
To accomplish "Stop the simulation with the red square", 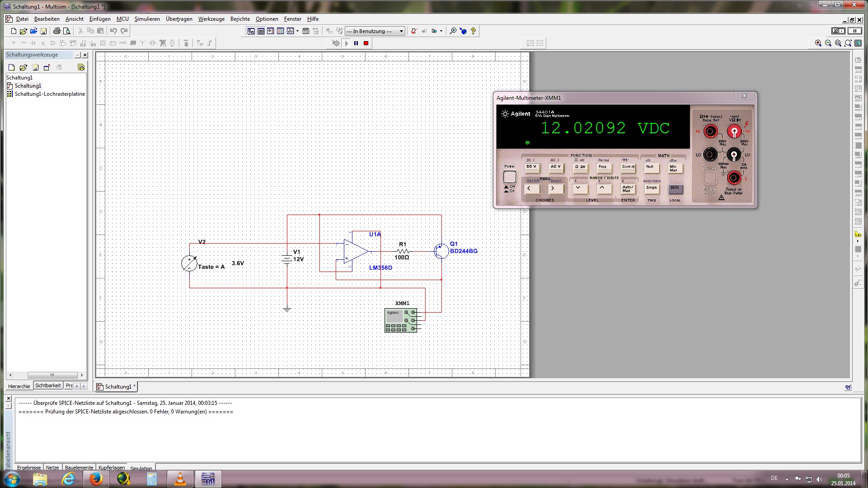I will click(x=366, y=43).
